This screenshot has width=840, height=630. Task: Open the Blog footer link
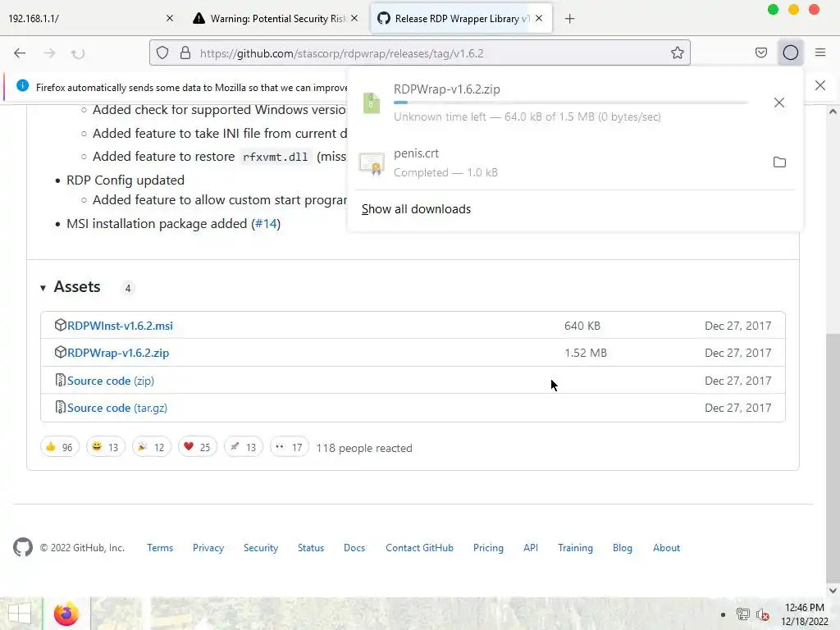pyautogui.click(x=622, y=547)
